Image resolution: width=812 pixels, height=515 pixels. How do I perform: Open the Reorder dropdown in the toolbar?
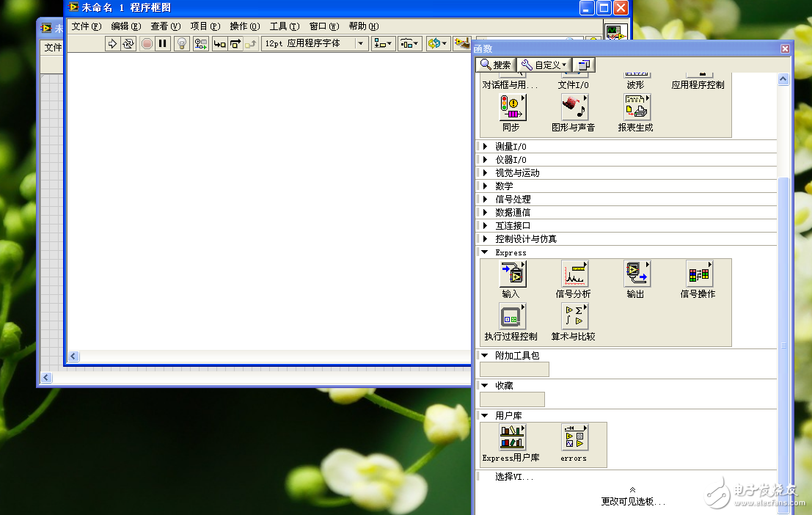tap(438, 43)
